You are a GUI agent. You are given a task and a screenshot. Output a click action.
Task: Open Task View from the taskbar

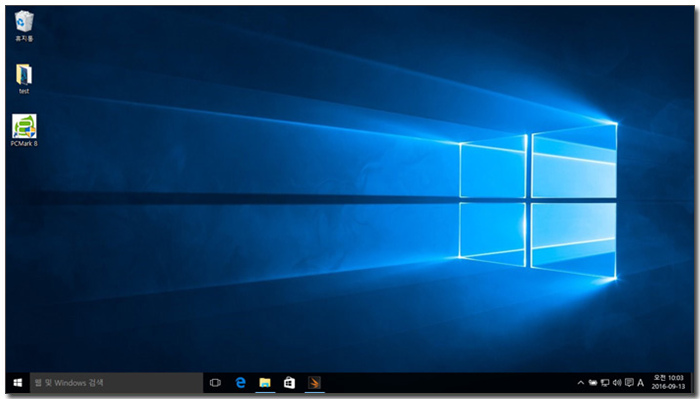pyautogui.click(x=215, y=383)
